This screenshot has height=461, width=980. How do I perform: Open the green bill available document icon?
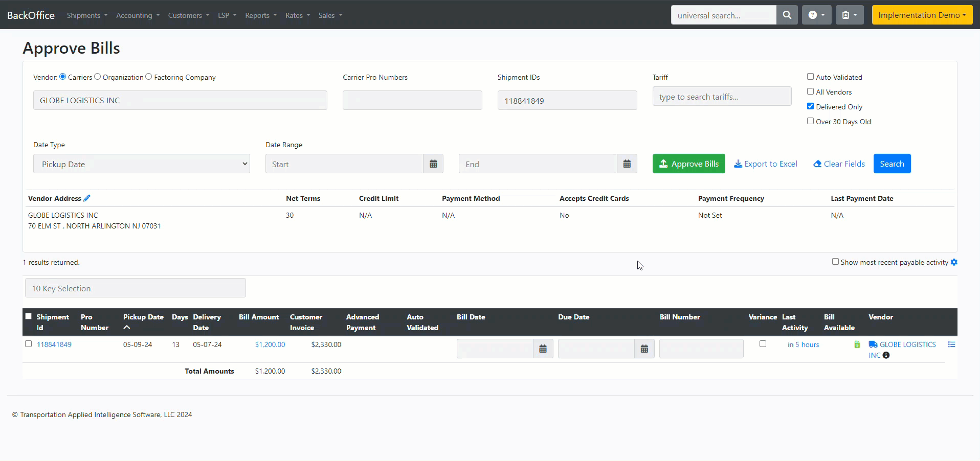(x=857, y=344)
